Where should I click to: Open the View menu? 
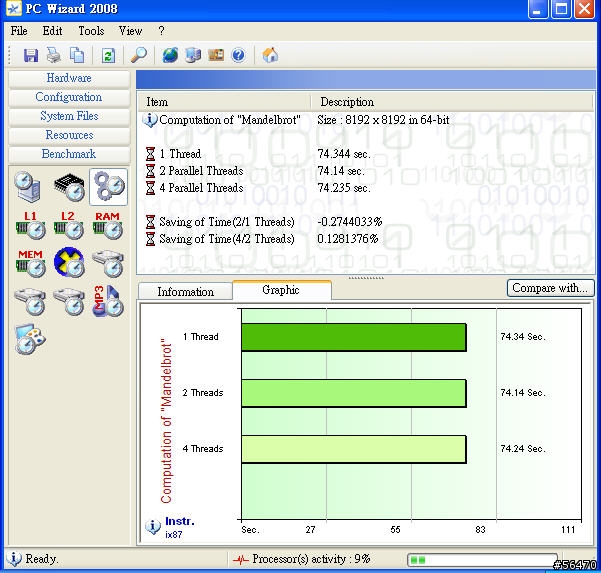pyautogui.click(x=130, y=31)
